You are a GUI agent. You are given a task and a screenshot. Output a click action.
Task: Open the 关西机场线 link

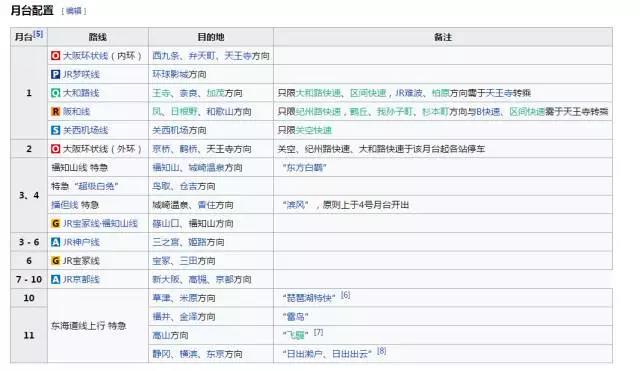[x=86, y=130]
